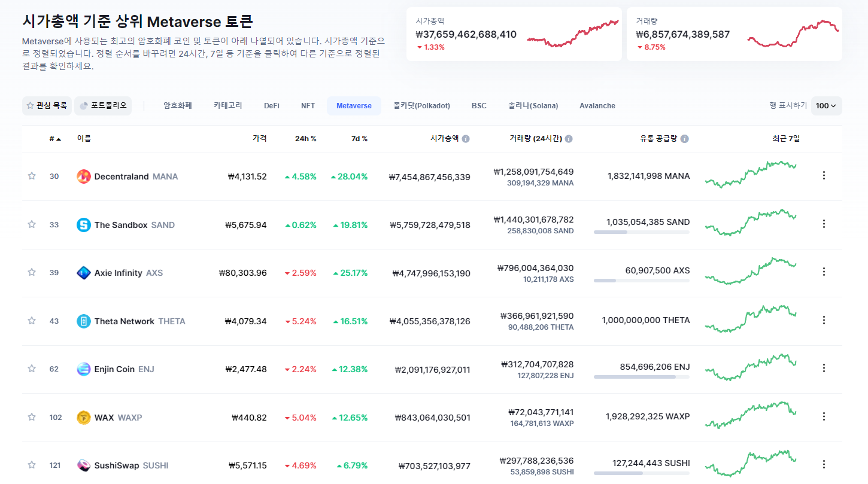This screenshot has width=868, height=484.
Task: Open more options for Axie Infinity row
Action: (x=824, y=272)
